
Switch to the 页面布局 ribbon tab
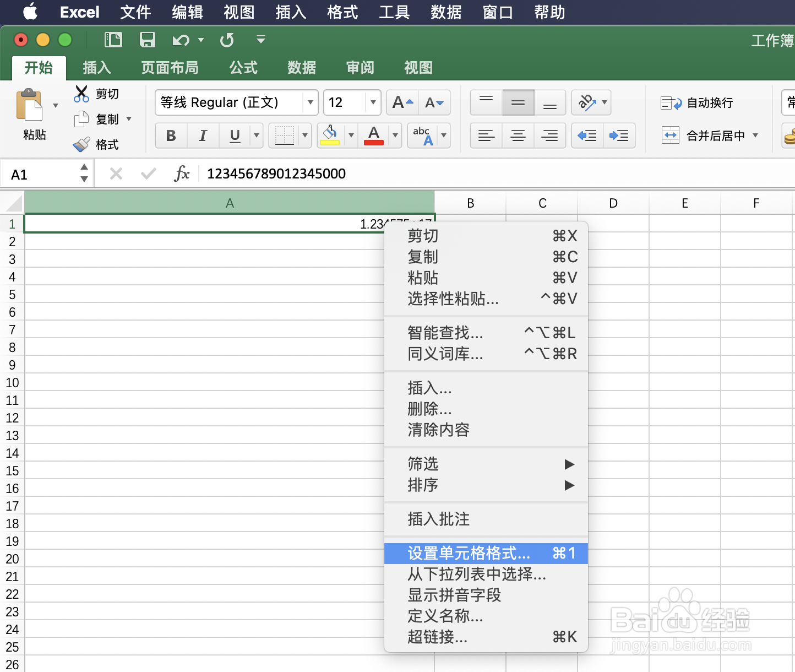[x=170, y=68]
